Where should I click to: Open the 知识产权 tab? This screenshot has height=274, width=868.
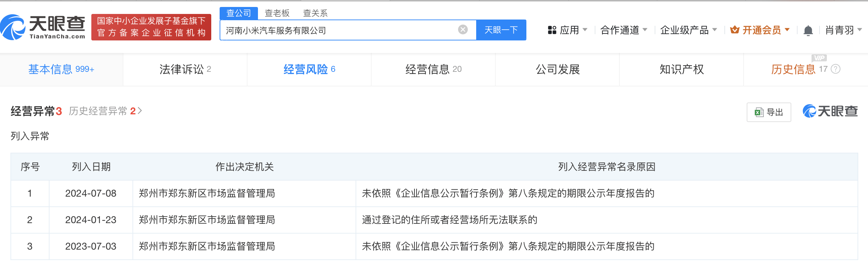click(682, 69)
